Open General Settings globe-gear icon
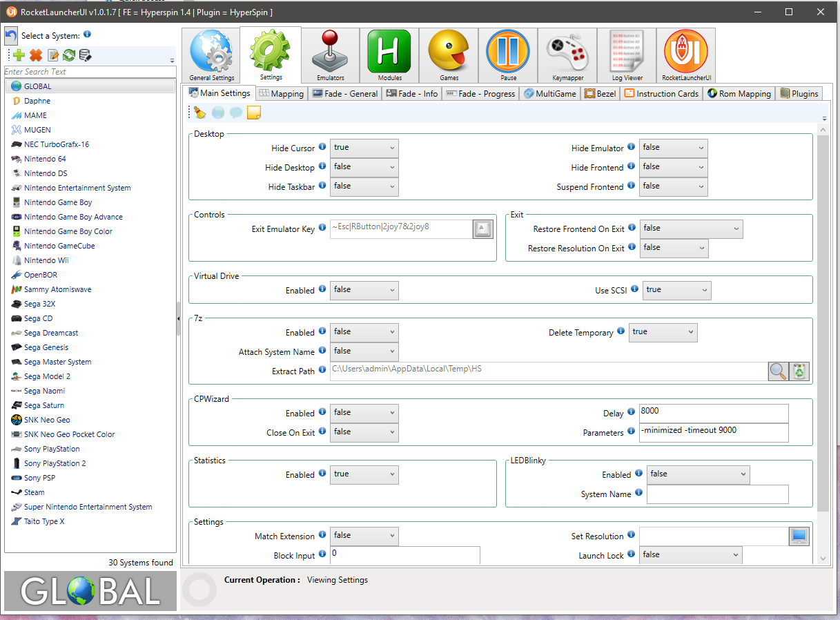Image resolution: width=840 pixels, height=620 pixels. click(211, 56)
